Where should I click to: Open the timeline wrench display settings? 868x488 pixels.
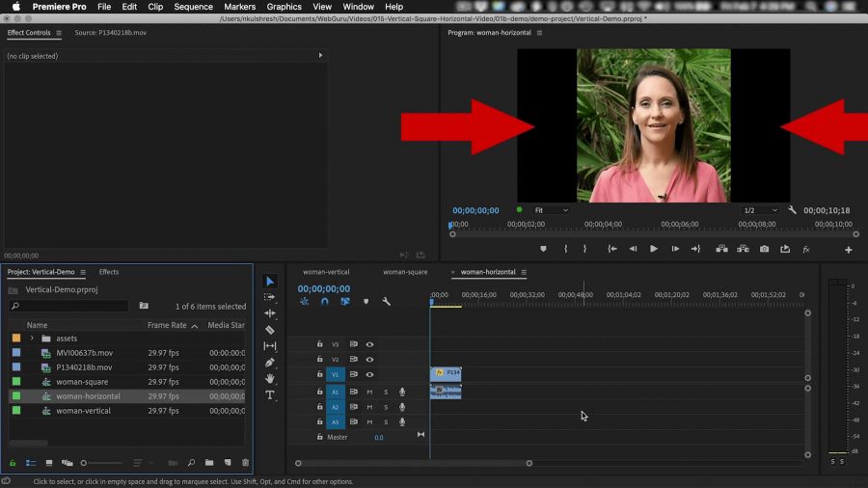pos(387,302)
